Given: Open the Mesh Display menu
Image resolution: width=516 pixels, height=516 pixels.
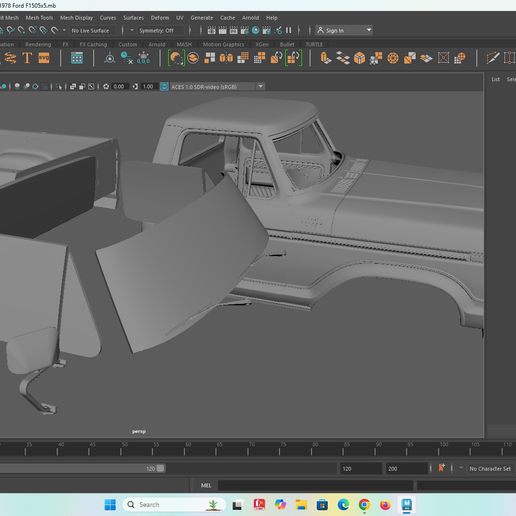Looking at the screenshot, I should coord(76,18).
